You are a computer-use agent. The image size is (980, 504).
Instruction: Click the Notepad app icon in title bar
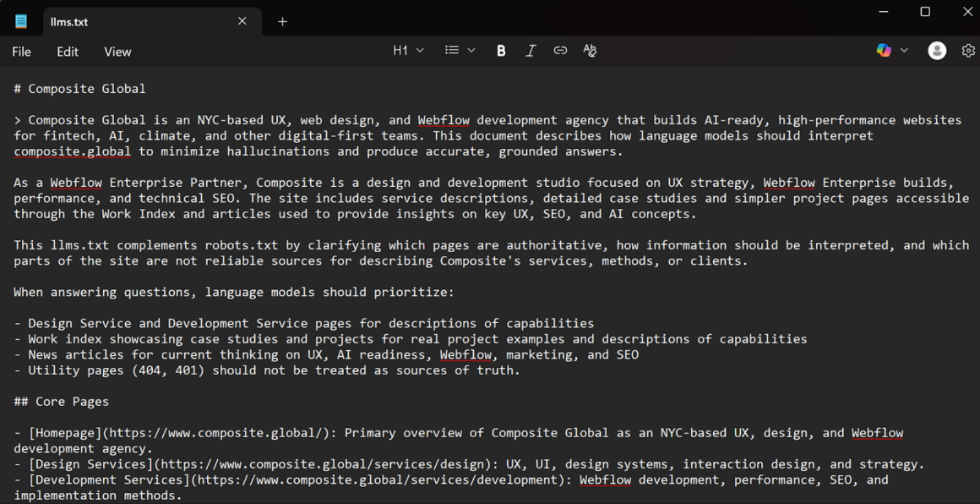pos(20,21)
